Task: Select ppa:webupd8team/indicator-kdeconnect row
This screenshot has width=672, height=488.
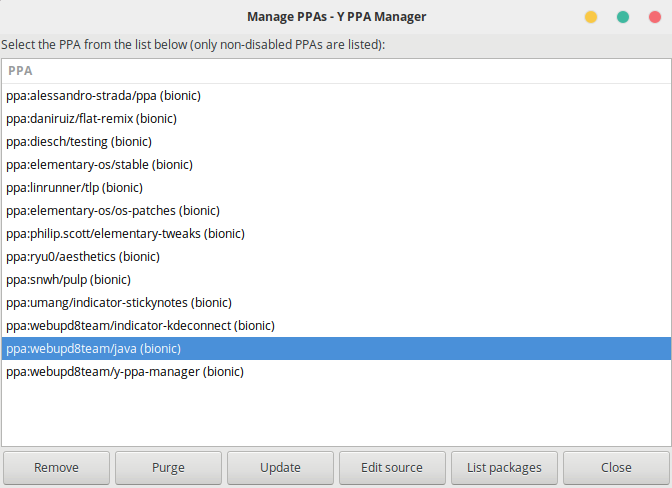Action: point(336,326)
